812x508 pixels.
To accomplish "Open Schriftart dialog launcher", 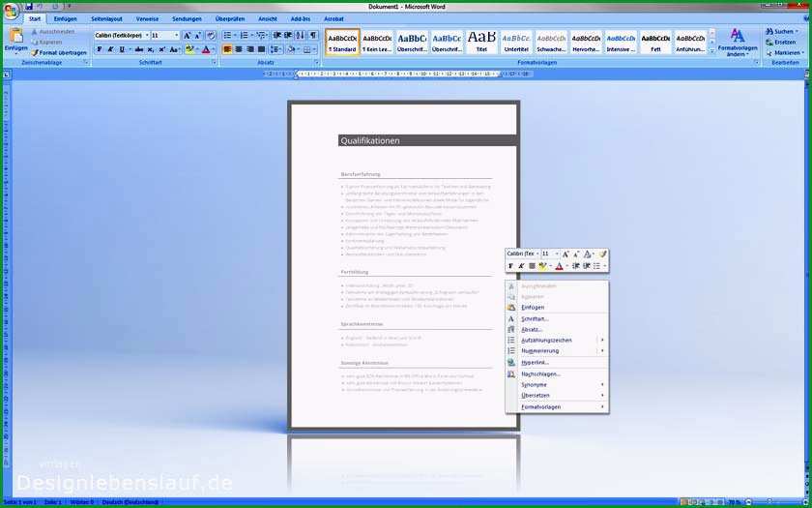I will click(x=214, y=63).
